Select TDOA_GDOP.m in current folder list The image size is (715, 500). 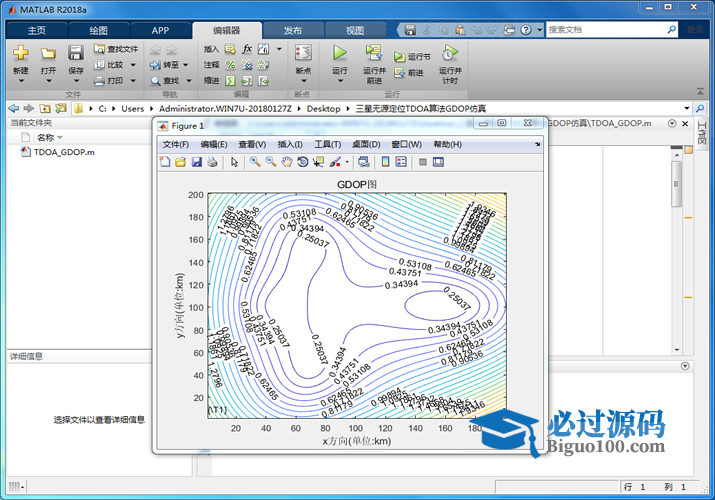tap(64, 153)
